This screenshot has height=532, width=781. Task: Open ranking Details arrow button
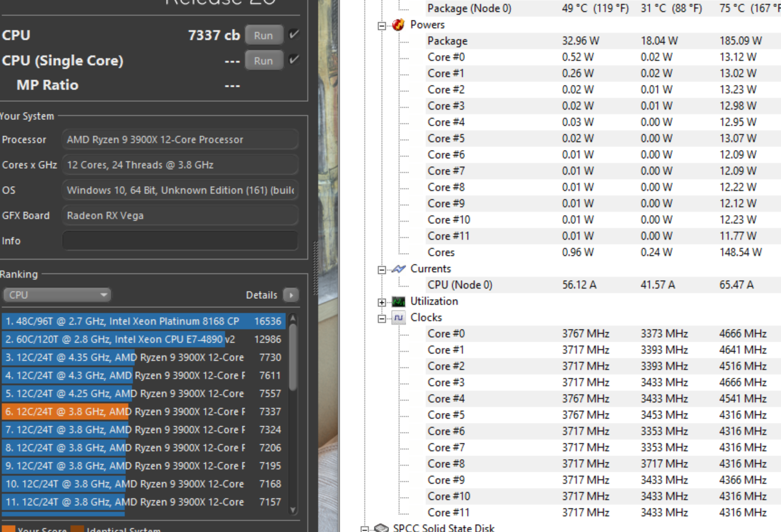[x=290, y=295]
